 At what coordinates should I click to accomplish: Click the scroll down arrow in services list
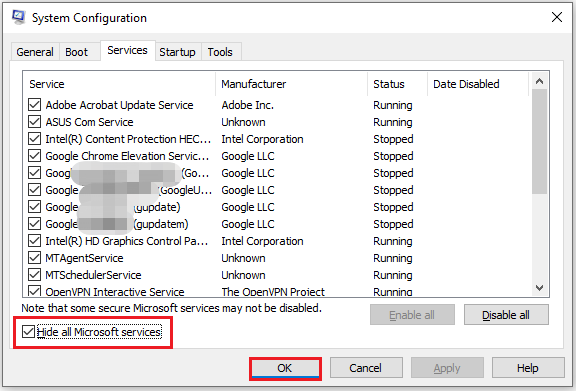pyautogui.click(x=539, y=288)
